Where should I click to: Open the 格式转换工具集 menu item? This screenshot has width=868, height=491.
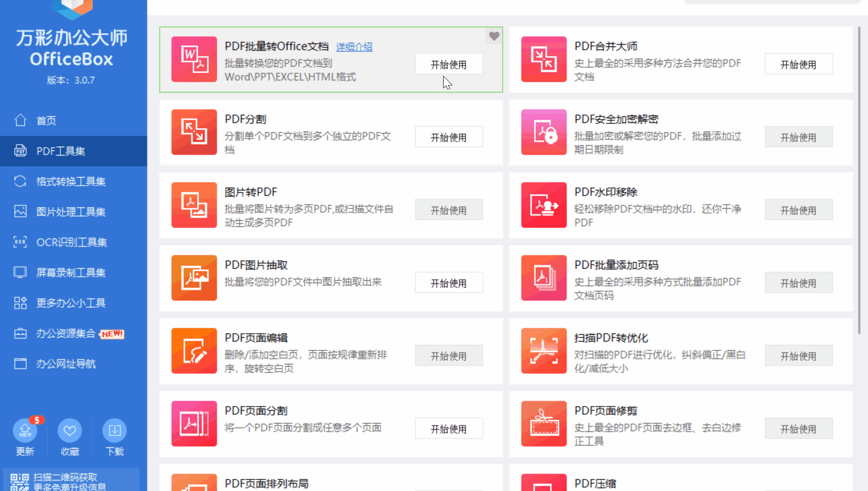[x=73, y=181]
